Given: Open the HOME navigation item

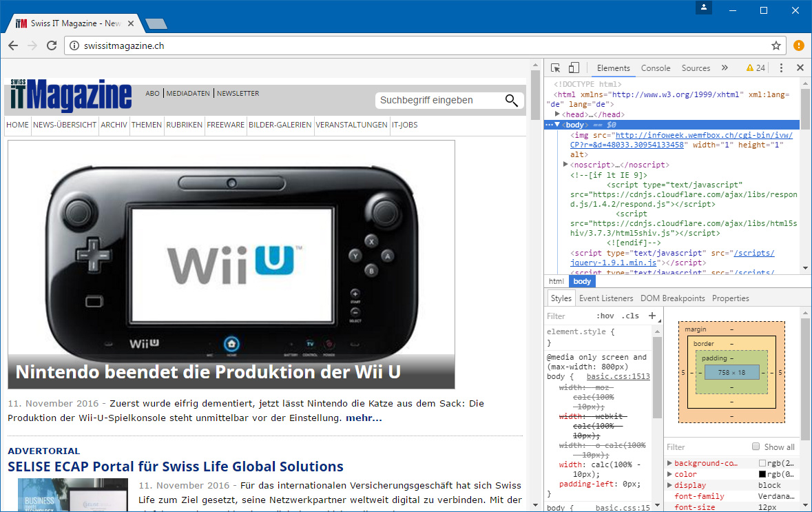Looking at the screenshot, I should point(17,125).
